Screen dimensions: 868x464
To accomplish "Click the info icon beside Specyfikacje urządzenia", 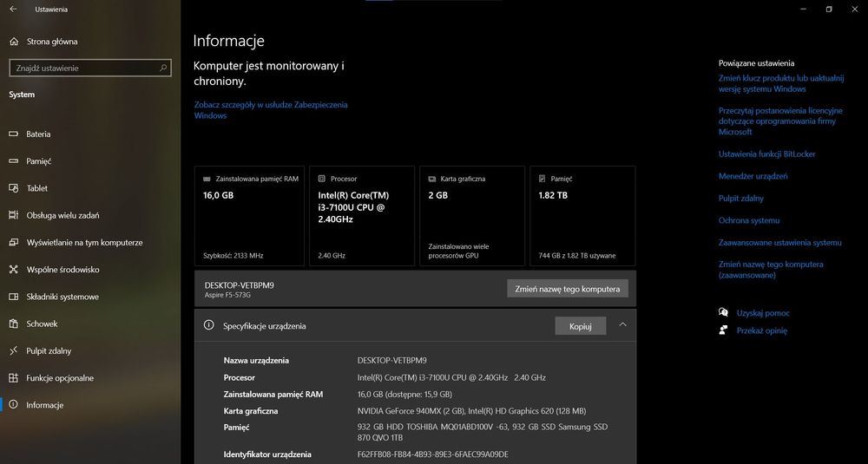I will (x=208, y=325).
